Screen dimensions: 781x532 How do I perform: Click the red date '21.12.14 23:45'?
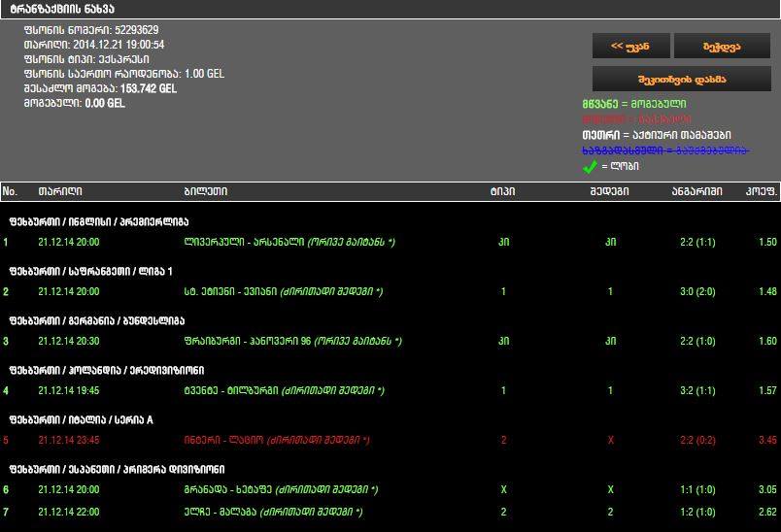[69, 441]
